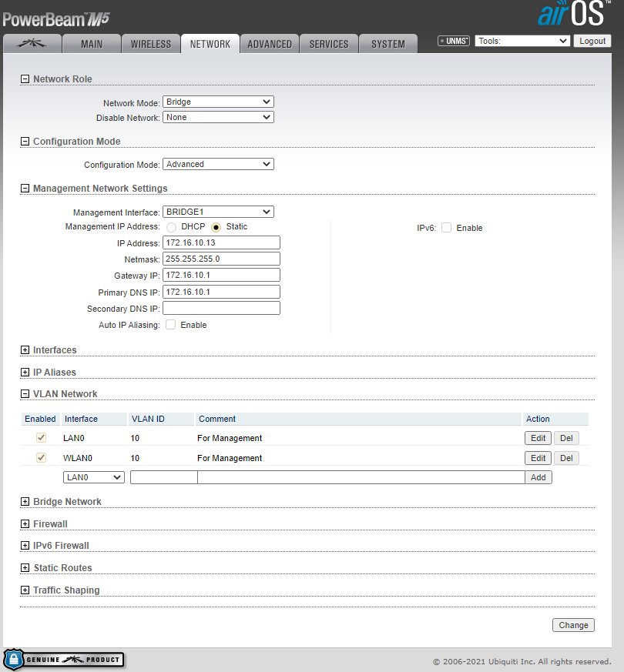This screenshot has height=672, width=624.
Task: Toggle the WLAN0 VLAN enabled checkbox
Action: coord(41,458)
